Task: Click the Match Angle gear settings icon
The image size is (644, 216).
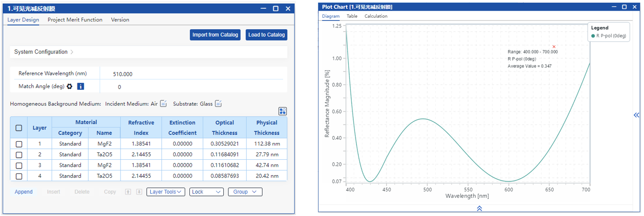Action: pyautogui.click(x=69, y=86)
